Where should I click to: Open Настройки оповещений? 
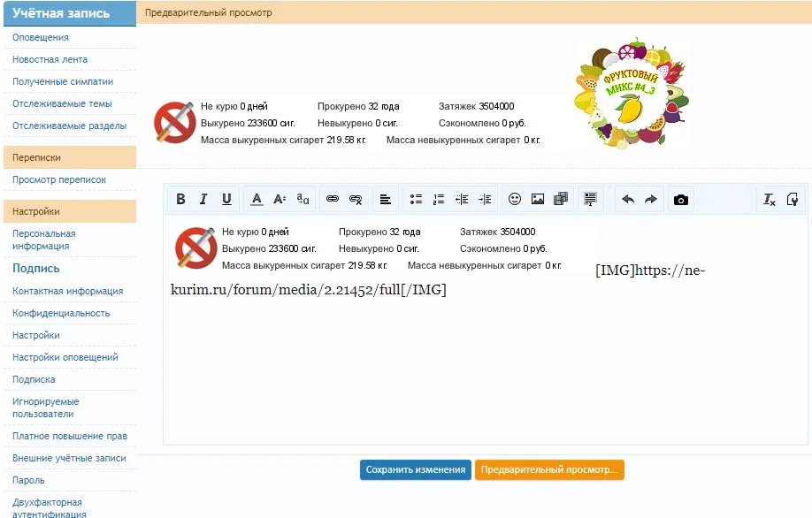(65, 357)
